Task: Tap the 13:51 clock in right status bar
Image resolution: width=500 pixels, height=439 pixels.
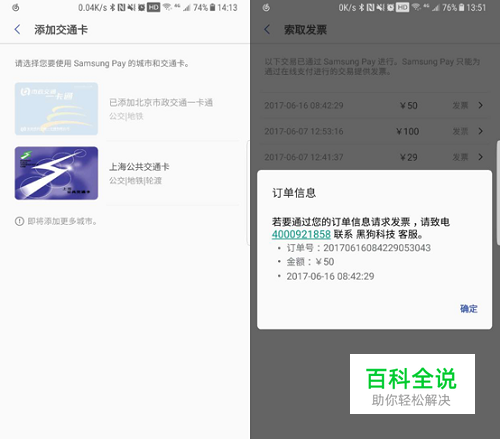Action: pyautogui.click(x=476, y=8)
